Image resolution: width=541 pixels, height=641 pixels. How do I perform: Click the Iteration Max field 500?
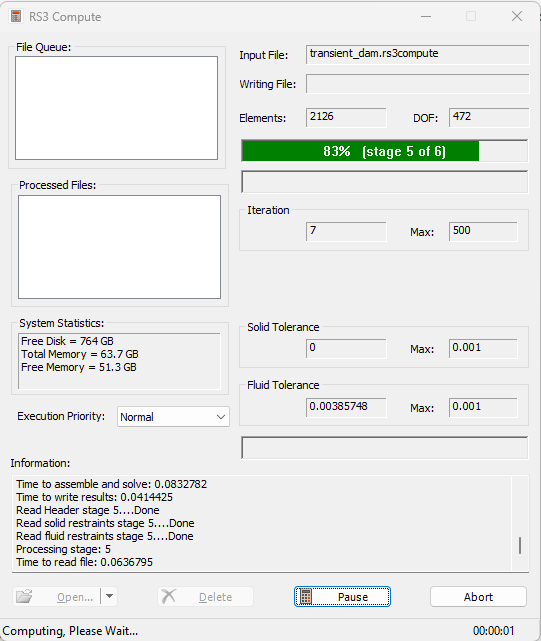tap(483, 232)
